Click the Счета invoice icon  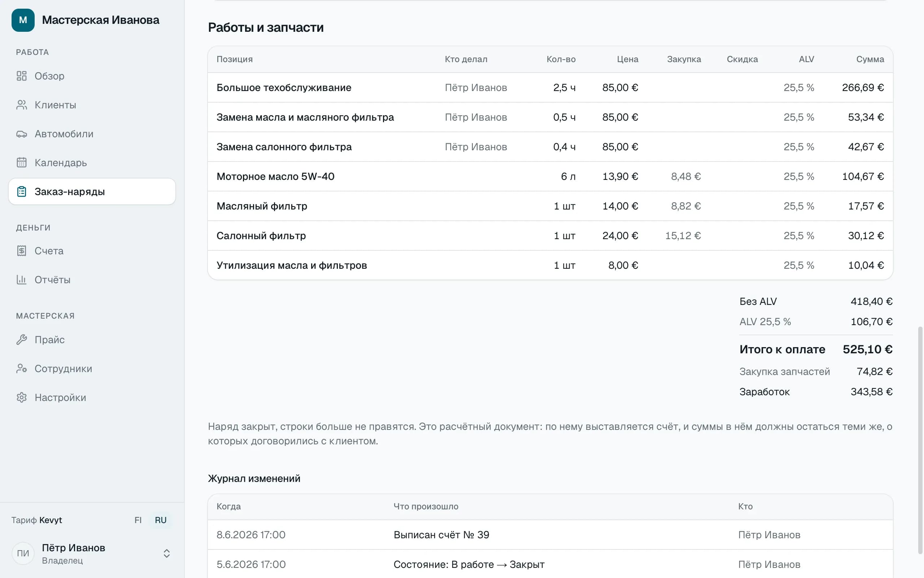tap(22, 251)
